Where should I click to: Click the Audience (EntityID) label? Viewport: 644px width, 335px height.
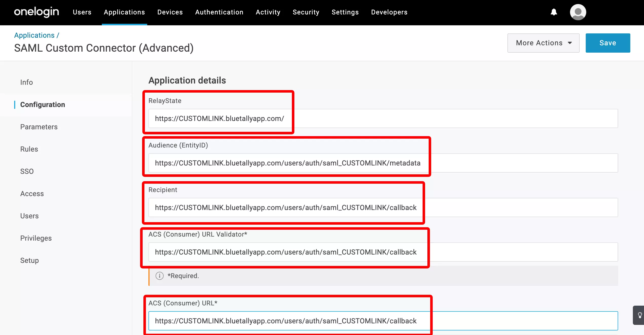coord(178,145)
